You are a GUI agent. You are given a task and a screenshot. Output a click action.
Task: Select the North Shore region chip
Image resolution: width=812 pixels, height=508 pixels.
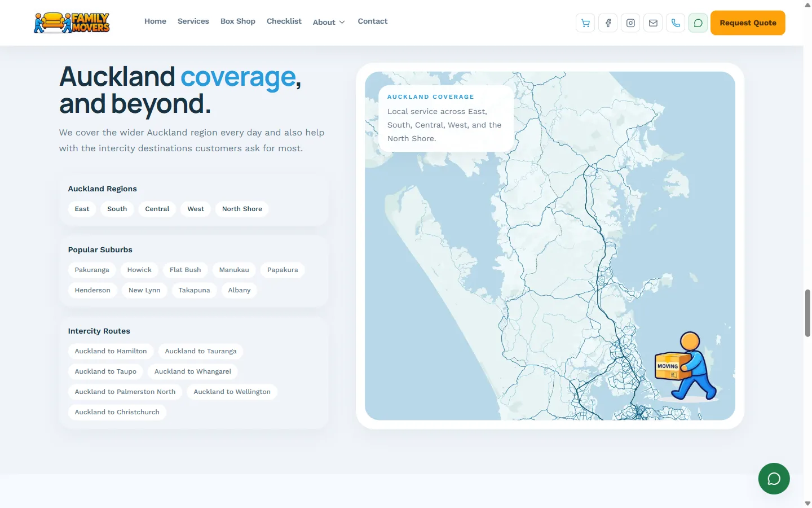pyautogui.click(x=242, y=209)
